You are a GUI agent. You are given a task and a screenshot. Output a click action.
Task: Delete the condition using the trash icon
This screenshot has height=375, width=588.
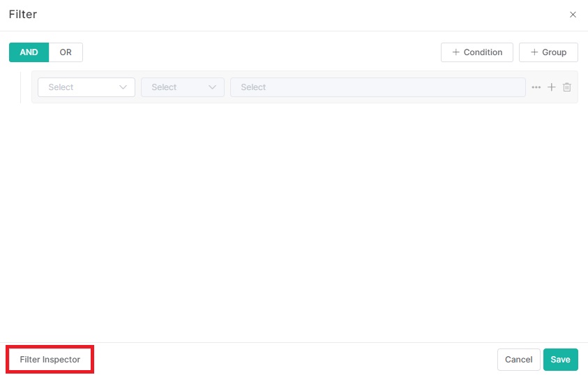click(567, 87)
